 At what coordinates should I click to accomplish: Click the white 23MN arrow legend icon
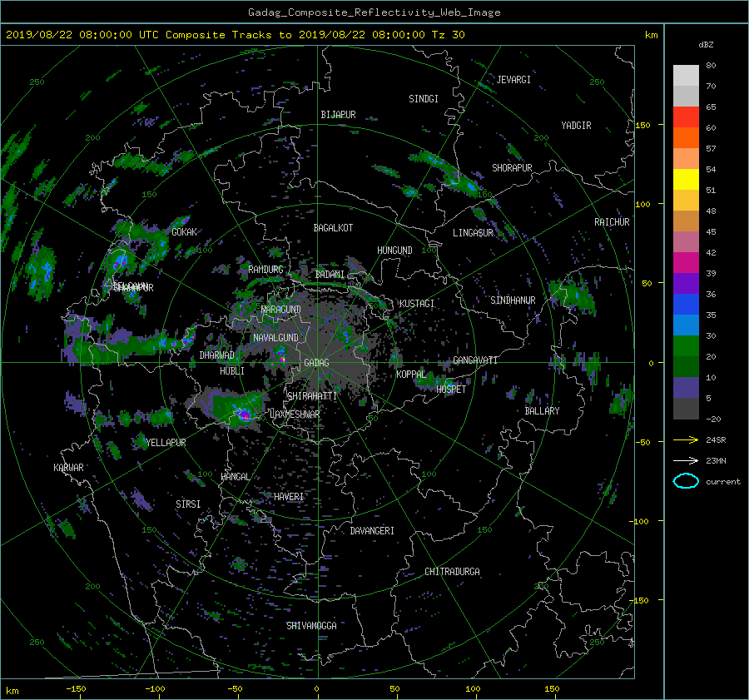(x=686, y=460)
